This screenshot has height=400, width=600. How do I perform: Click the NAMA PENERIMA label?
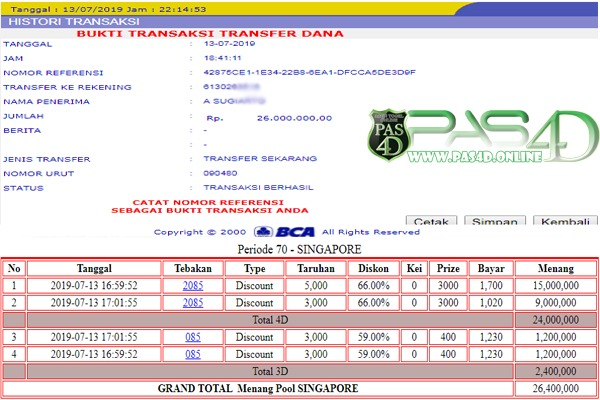(46, 102)
